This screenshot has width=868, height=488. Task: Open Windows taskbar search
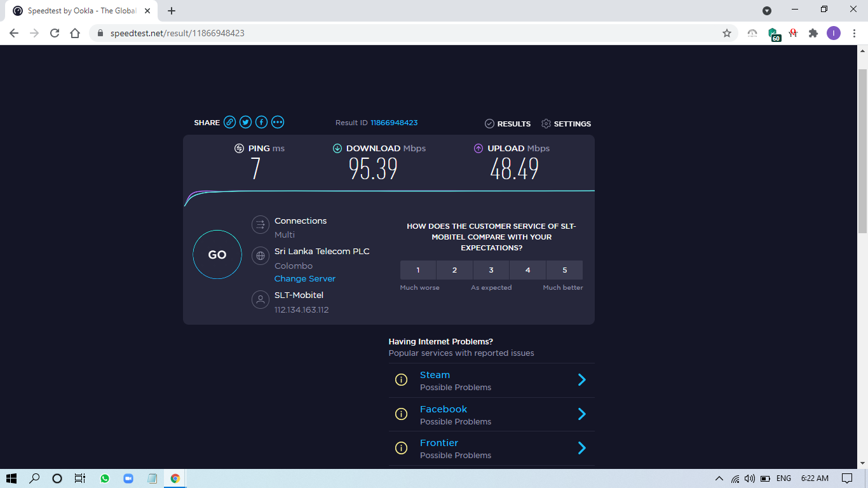tap(34, 478)
